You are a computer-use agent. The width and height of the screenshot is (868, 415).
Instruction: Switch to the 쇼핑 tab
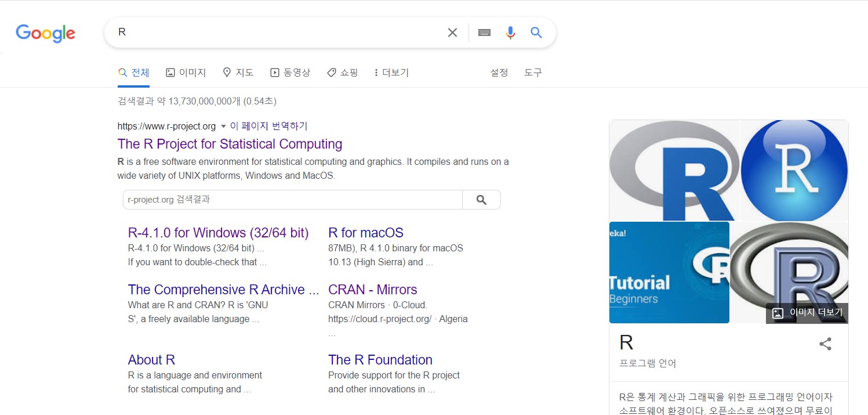(x=342, y=73)
